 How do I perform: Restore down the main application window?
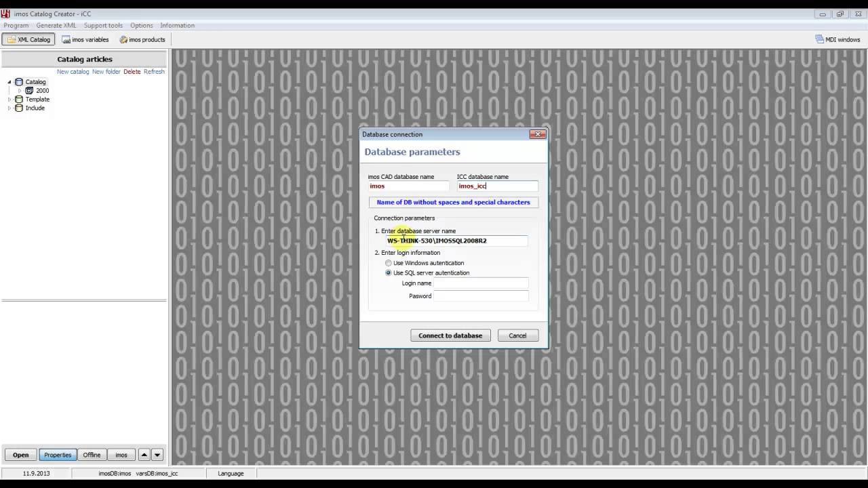[840, 14]
